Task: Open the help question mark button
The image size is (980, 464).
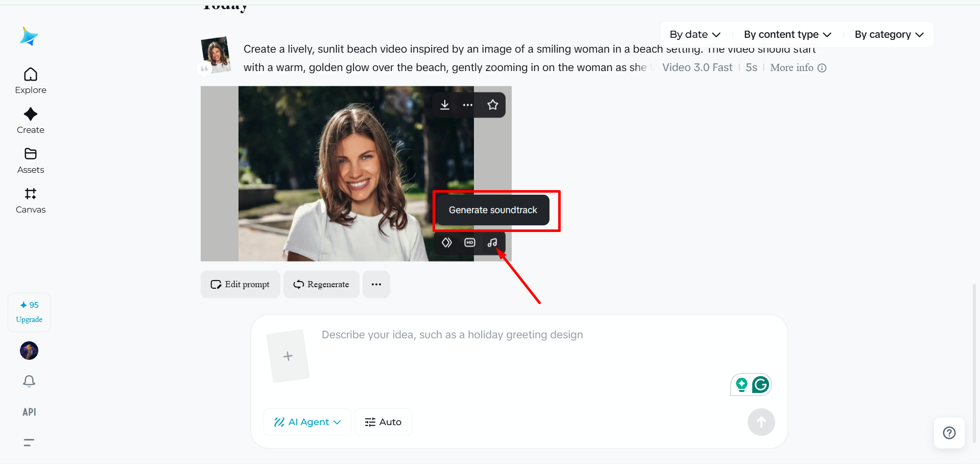Action: pyautogui.click(x=949, y=433)
